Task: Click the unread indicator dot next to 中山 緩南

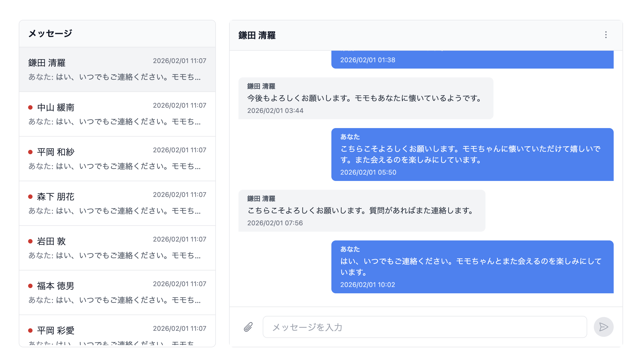Action: point(31,108)
